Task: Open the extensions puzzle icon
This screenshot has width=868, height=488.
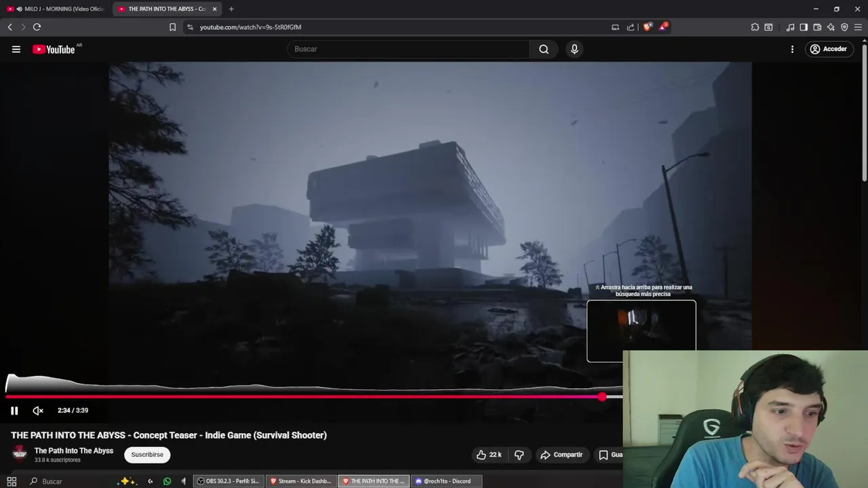Action: 755,27
